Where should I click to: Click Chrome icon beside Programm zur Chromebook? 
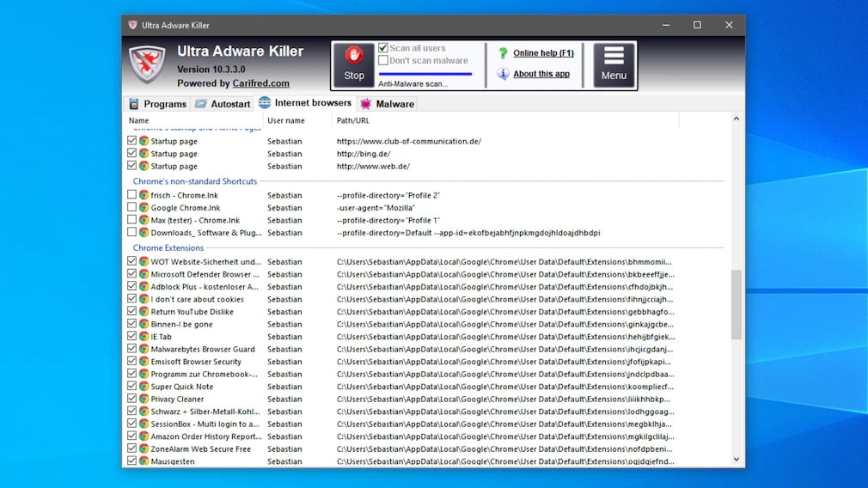pyautogui.click(x=144, y=374)
